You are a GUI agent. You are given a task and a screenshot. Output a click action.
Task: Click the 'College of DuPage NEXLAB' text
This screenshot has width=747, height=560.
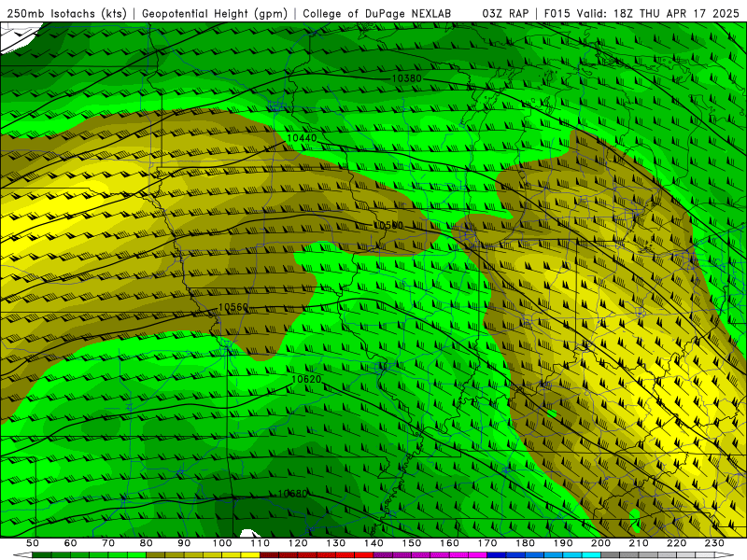click(377, 13)
